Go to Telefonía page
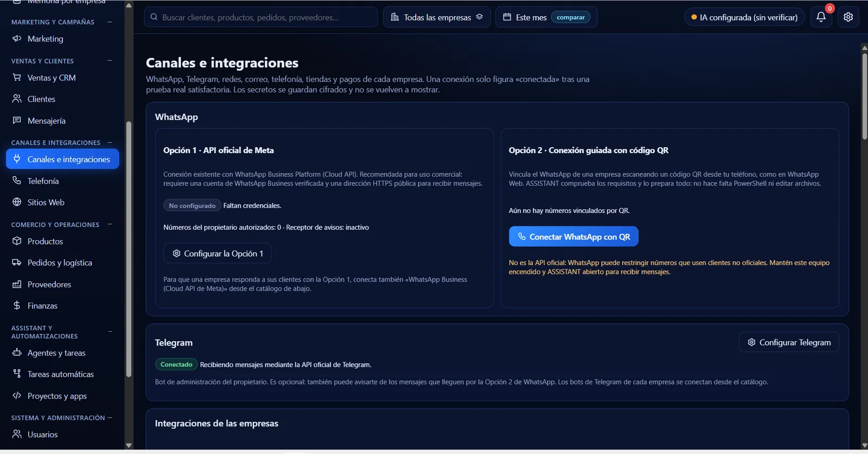 coord(62,181)
